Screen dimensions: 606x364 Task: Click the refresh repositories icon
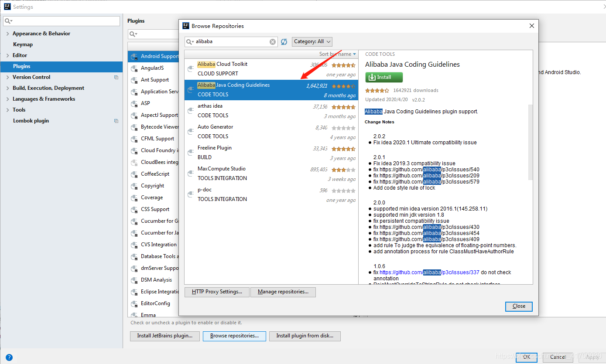point(284,42)
